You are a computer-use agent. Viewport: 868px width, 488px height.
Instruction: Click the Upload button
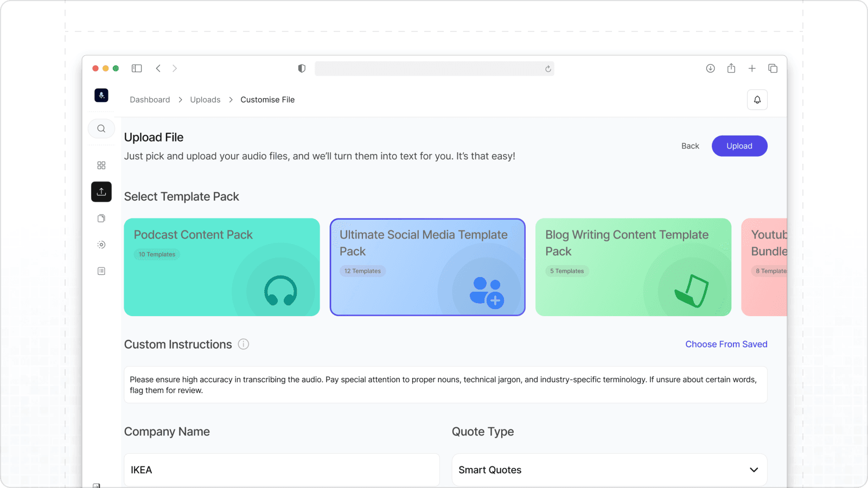739,146
